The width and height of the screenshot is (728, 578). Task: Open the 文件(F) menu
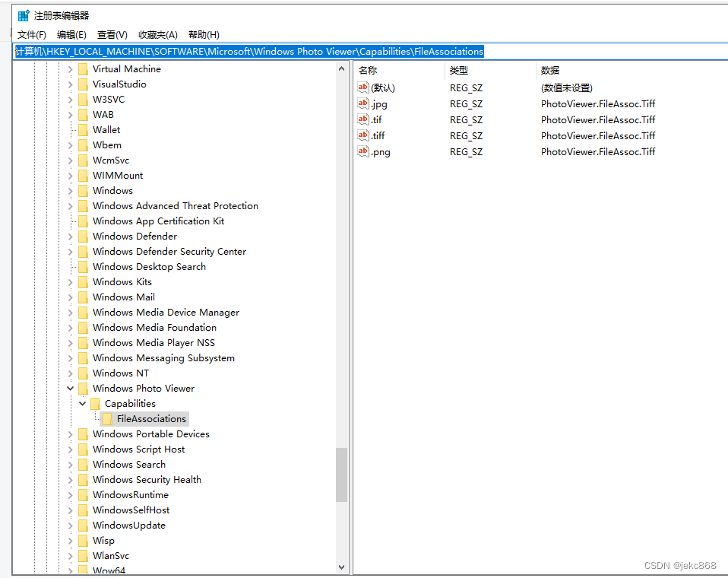[32, 35]
